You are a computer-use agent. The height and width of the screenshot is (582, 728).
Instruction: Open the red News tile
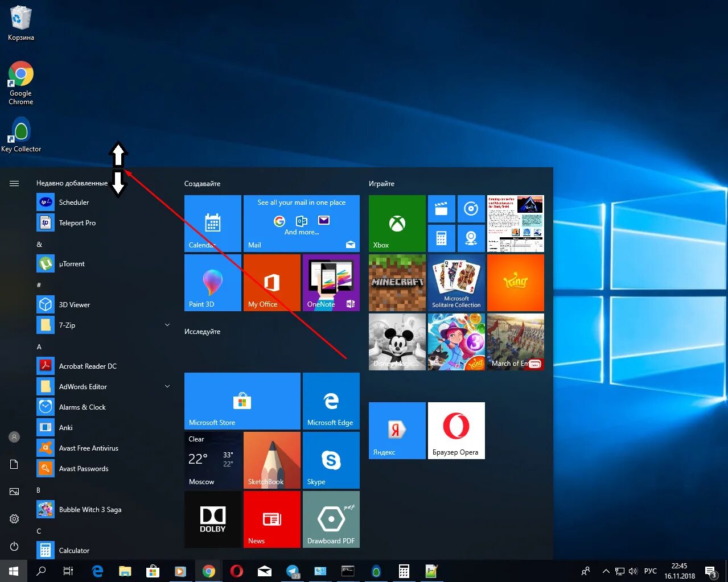tap(272, 519)
